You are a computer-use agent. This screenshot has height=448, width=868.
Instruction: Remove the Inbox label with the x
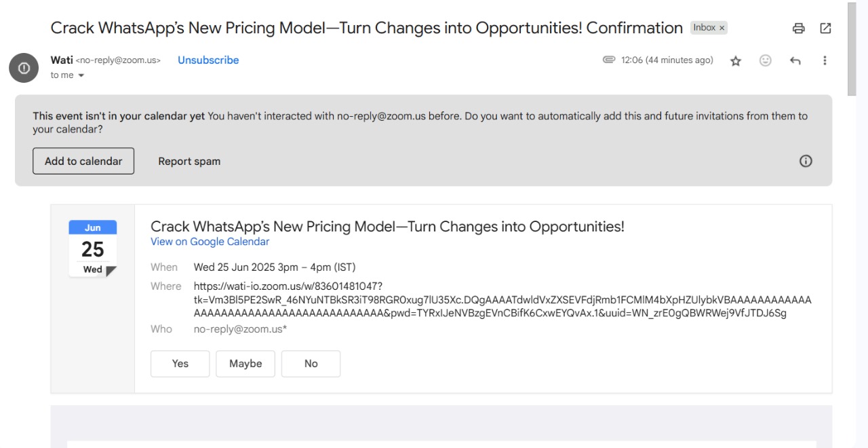coord(722,28)
